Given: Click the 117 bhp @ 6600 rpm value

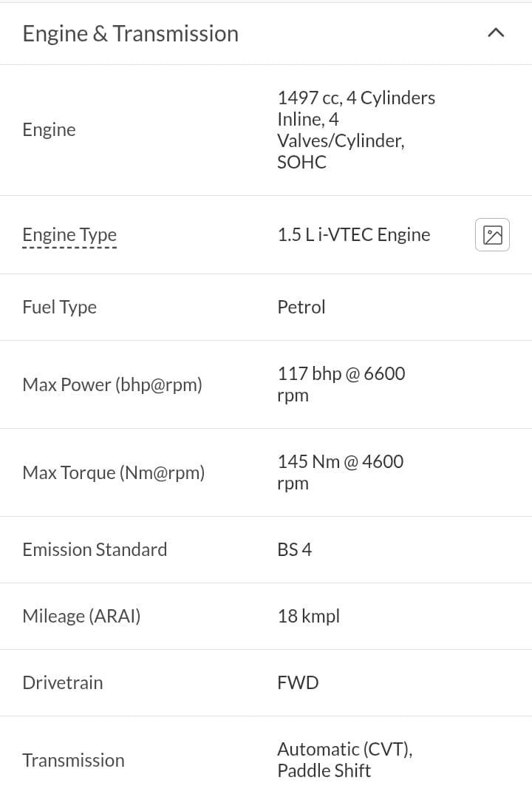Looking at the screenshot, I should tap(341, 384).
